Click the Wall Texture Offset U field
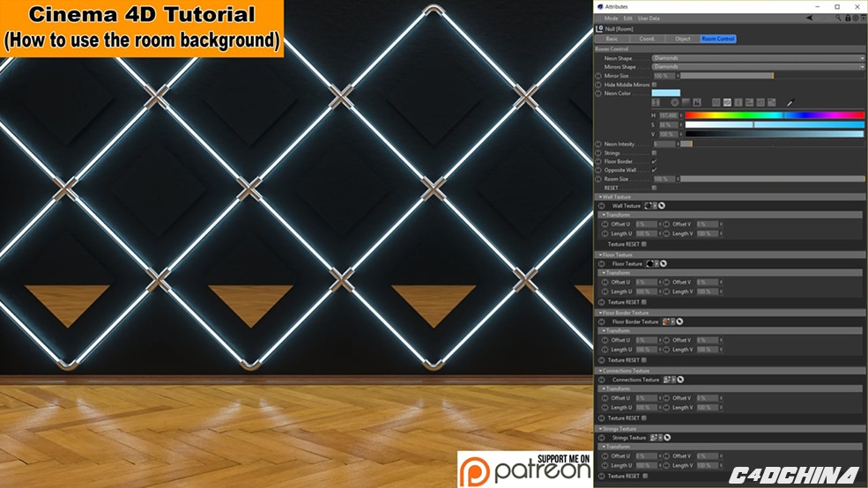Viewport: 868px width, 488px height. [646, 225]
